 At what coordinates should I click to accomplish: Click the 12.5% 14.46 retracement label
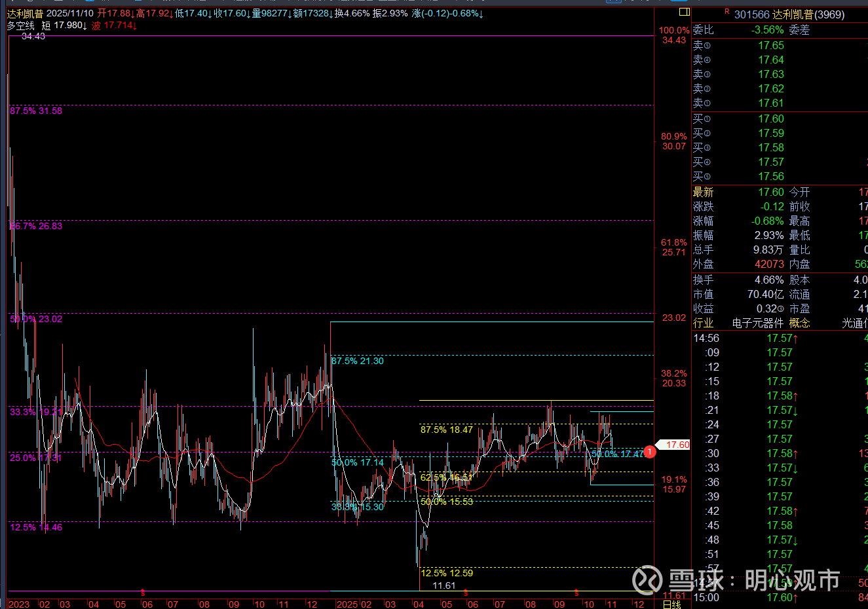[x=36, y=527]
